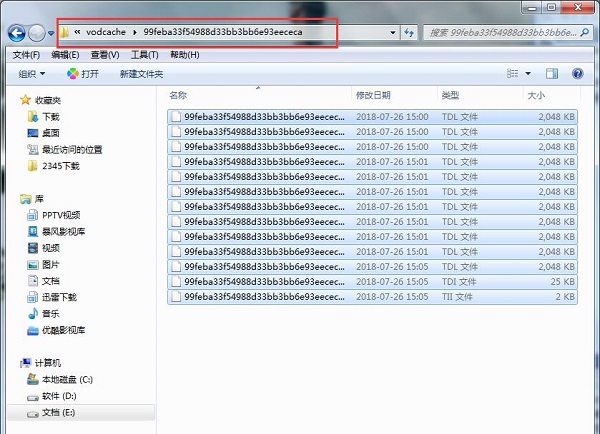This screenshot has width=600, height=434.
Task: Open 文档 (E:) drive
Action: pyautogui.click(x=58, y=413)
